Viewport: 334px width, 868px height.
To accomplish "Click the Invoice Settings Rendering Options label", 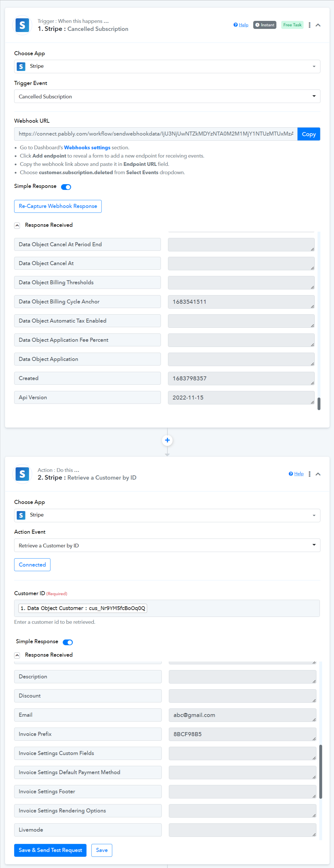I will [x=88, y=811].
